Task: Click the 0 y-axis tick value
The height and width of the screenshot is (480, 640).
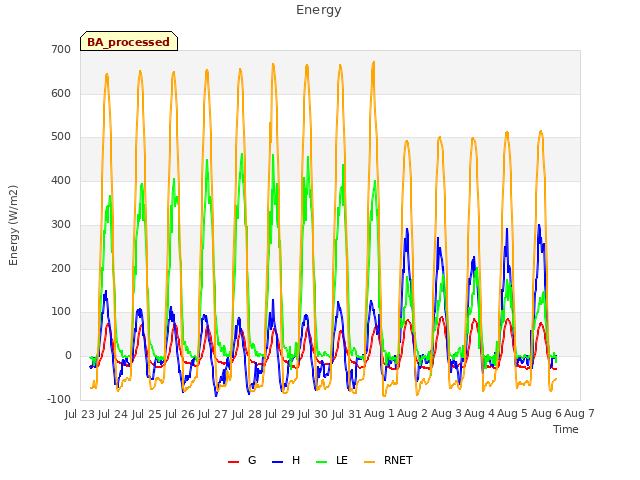Action: coord(68,356)
